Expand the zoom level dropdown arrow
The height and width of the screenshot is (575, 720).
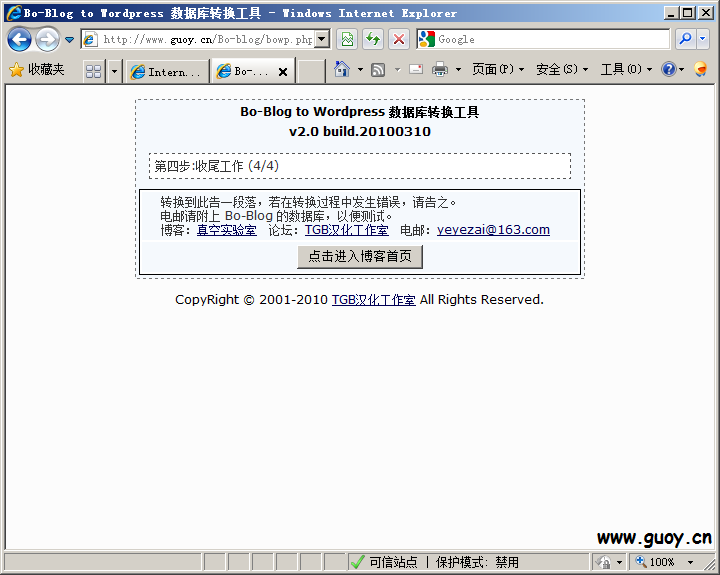click(690, 562)
